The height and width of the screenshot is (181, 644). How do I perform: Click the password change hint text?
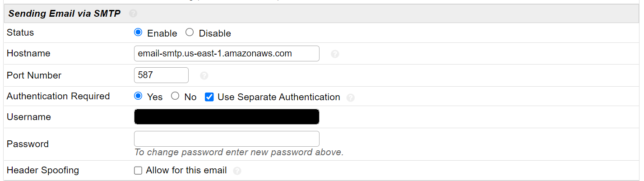point(239,153)
